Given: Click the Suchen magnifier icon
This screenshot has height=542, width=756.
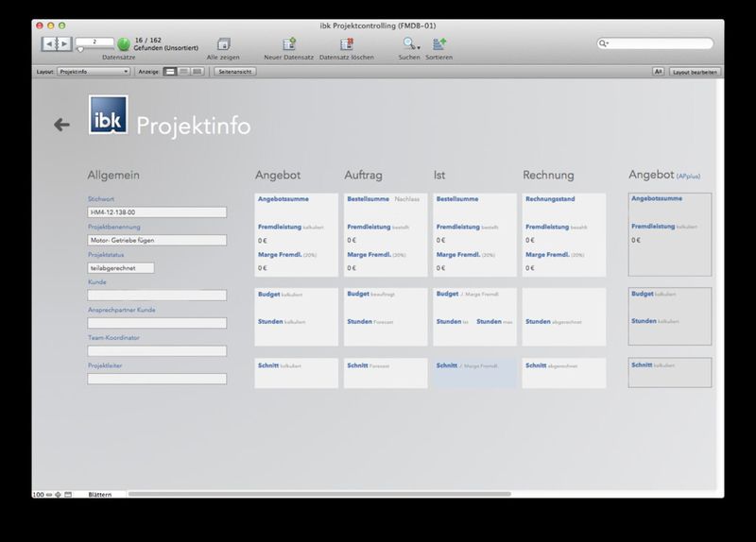Looking at the screenshot, I should click(408, 43).
